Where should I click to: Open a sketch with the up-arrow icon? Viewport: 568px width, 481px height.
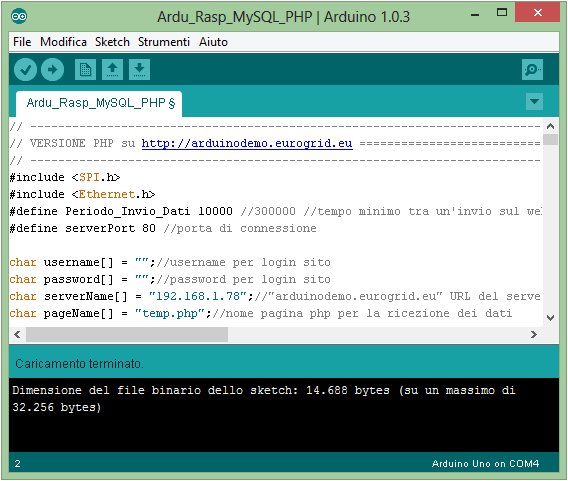coord(112,70)
